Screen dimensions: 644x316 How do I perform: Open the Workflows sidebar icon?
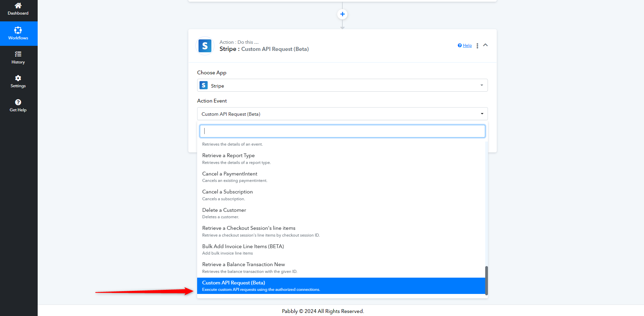click(x=18, y=30)
